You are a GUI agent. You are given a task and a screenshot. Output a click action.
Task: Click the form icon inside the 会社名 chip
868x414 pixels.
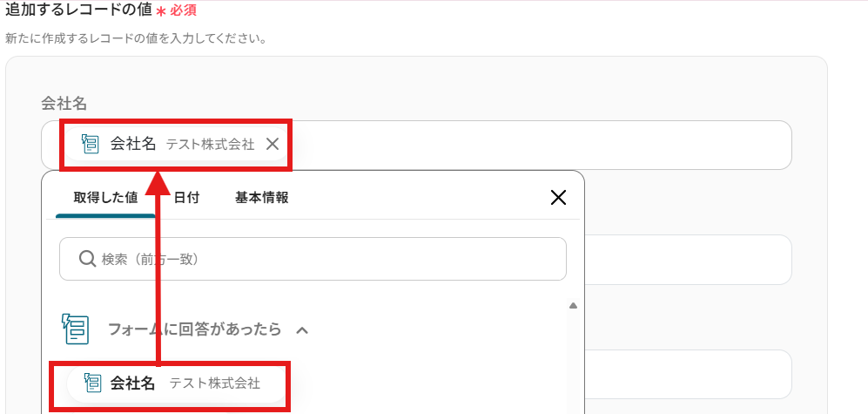pos(90,144)
